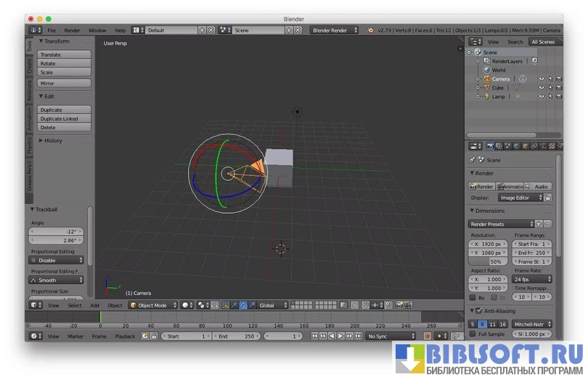Image resolution: width=588 pixels, height=377 pixels.
Task: Open the File menu
Action: pyautogui.click(x=52, y=31)
